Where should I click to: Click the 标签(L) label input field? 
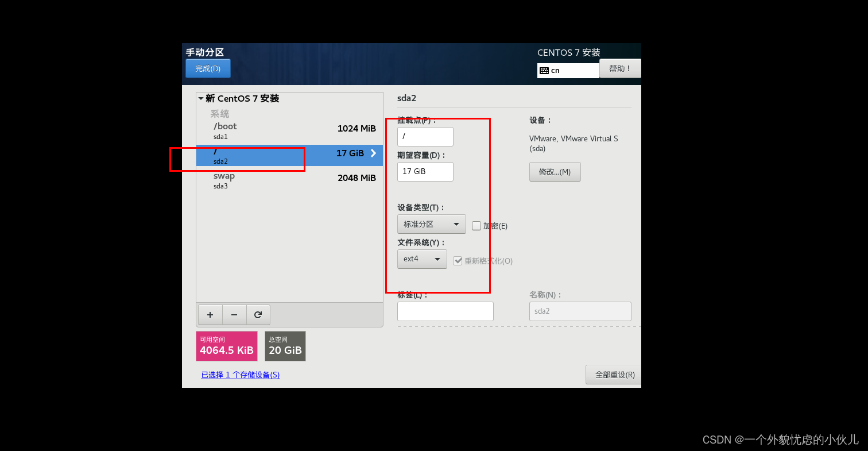[x=445, y=311]
